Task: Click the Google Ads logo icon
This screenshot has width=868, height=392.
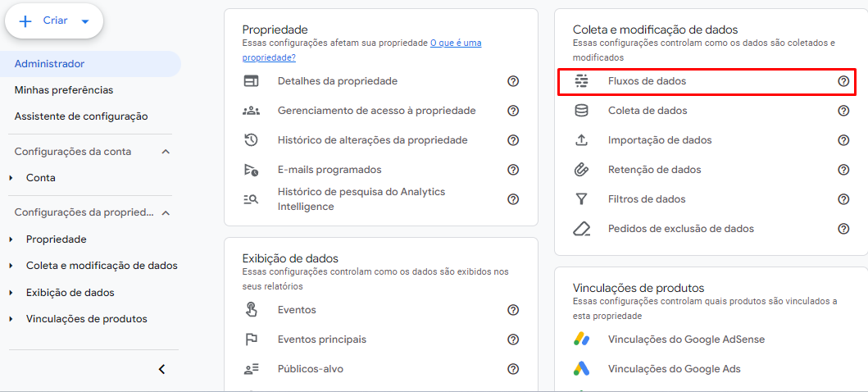Action: pyautogui.click(x=581, y=368)
